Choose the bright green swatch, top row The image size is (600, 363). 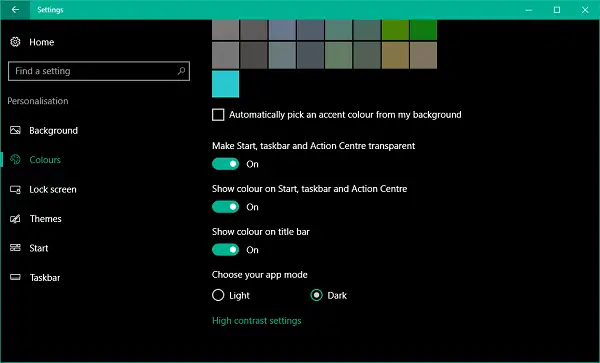[x=395, y=30]
